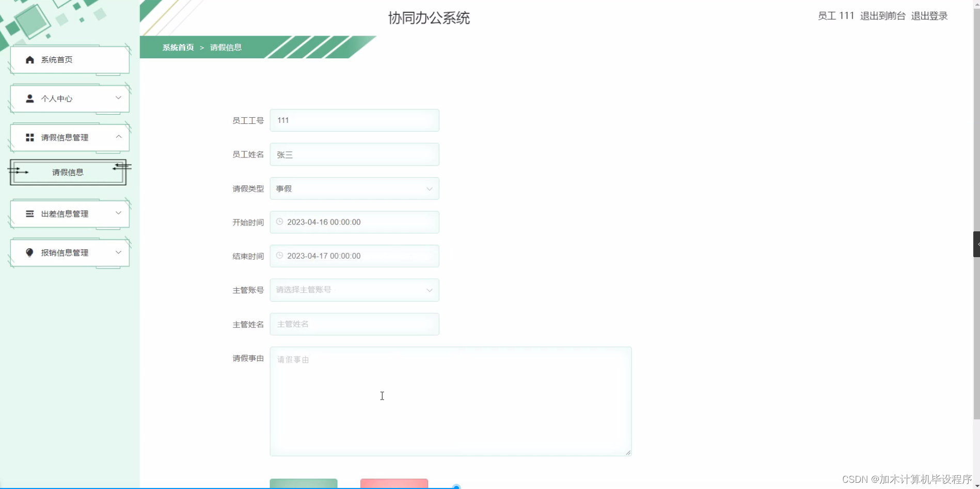Viewport: 980px width, 489px height.
Task: Click the grid icon for 请假信息管理
Action: (29, 137)
